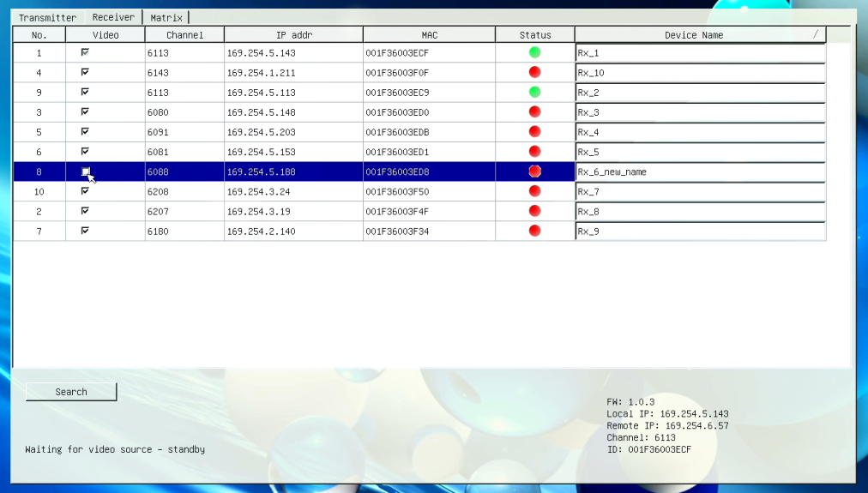Click red status indicator for Rx_10
868x493 pixels.
[534, 72]
